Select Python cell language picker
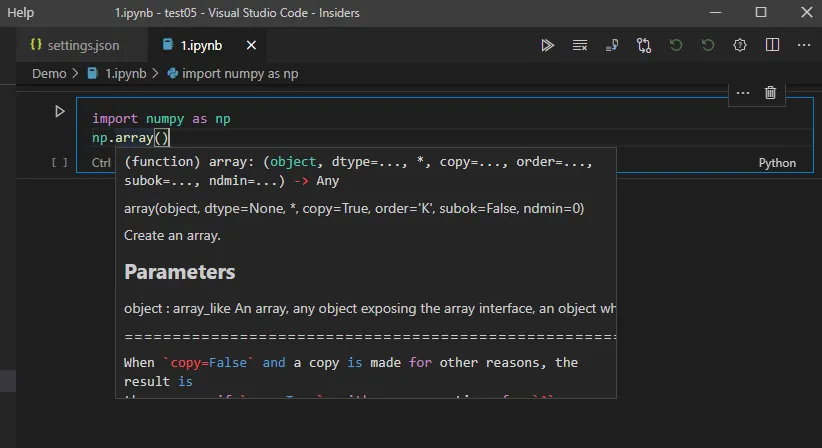822x448 pixels. click(777, 163)
